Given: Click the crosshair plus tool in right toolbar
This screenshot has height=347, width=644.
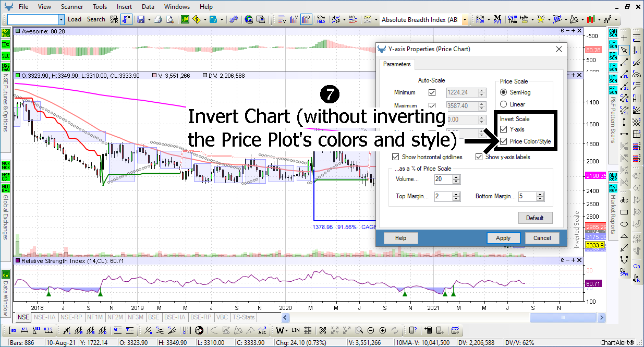Looking at the screenshot, I should pos(624,38).
